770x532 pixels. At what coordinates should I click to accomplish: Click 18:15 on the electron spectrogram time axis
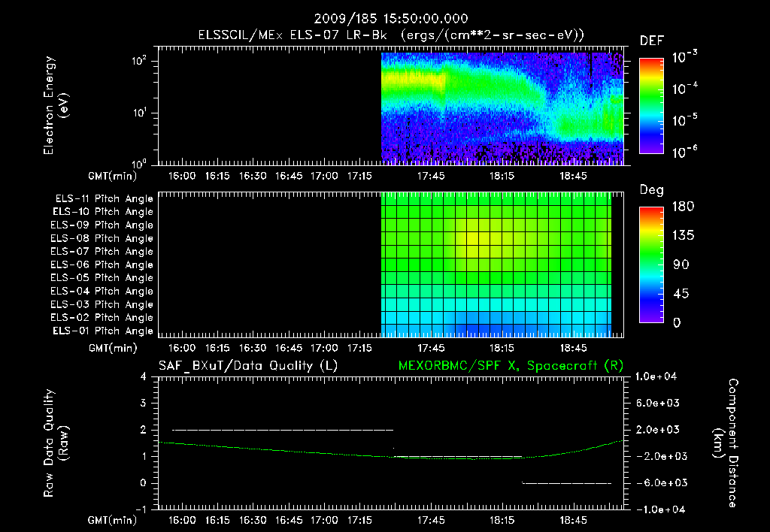[502, 176]
